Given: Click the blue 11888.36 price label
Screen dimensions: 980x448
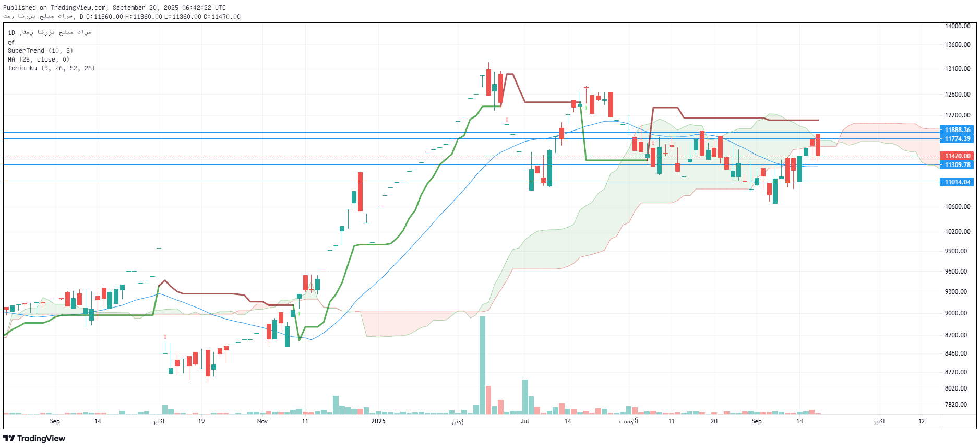Looking at the screenshot, I should pos(957,130).
